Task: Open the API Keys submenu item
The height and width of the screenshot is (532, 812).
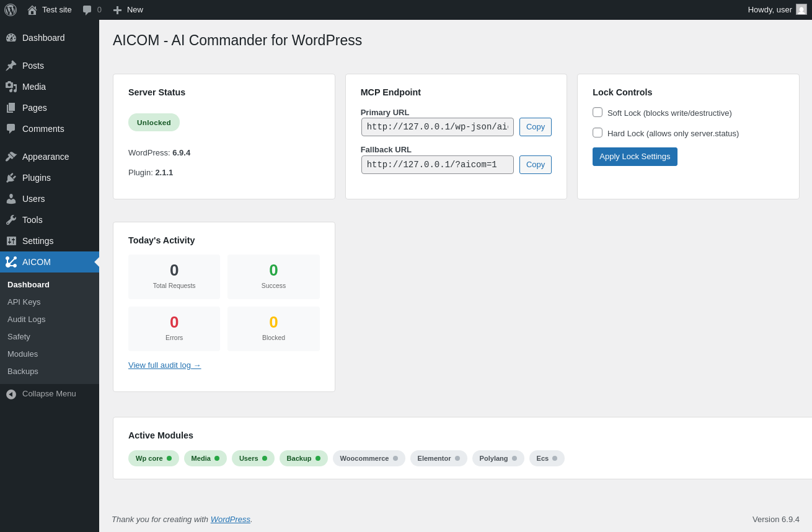Action: click(x=24, y=302)
